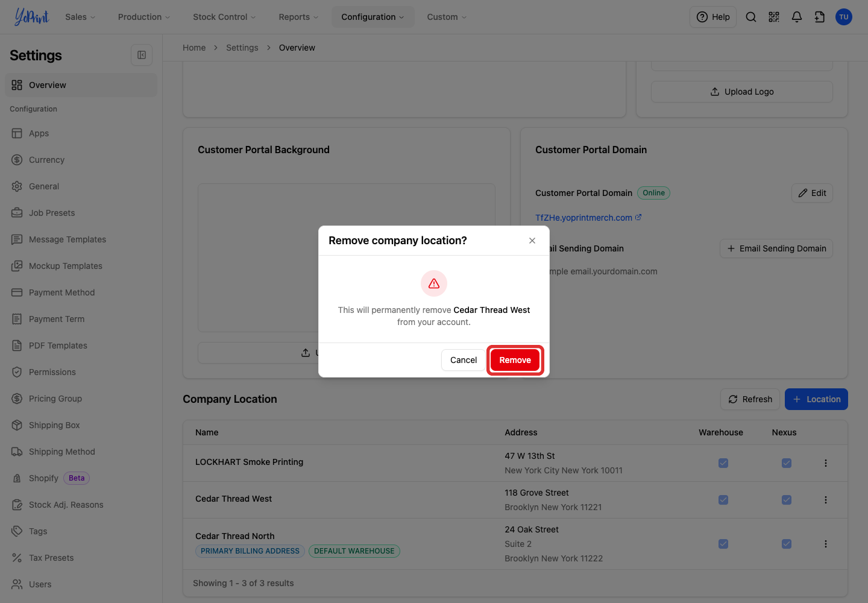Expand the Stock Control menu
Image resolution: width=868 pixels, height=603 pixels.
(224, 17)
